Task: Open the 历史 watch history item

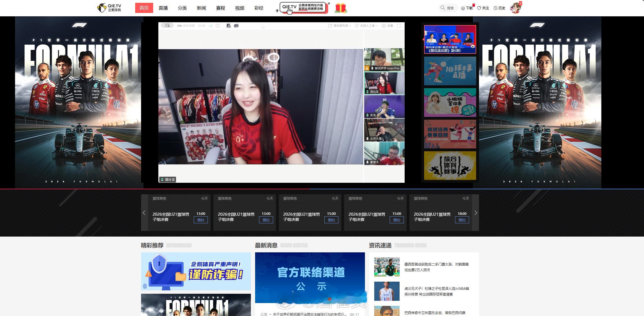Action: click(x=500, y=8)
